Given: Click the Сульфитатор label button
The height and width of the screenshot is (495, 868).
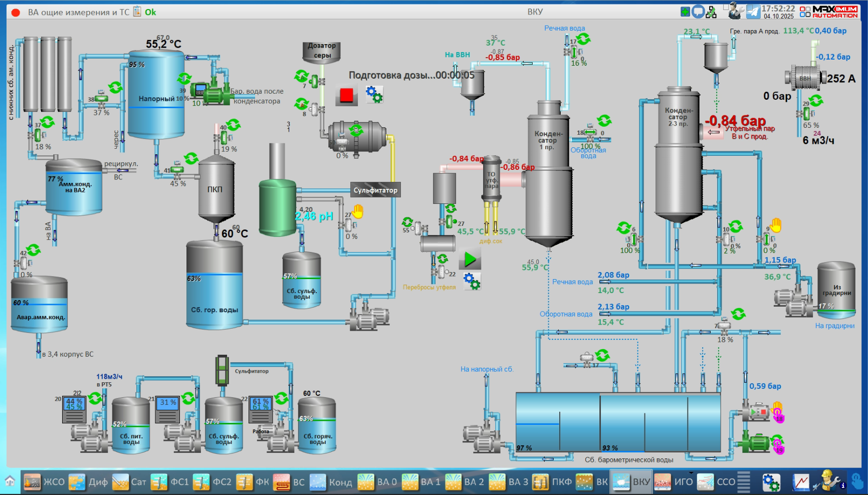Looking at the screenshot, I should pyautogui.click(x=375, y=190).
